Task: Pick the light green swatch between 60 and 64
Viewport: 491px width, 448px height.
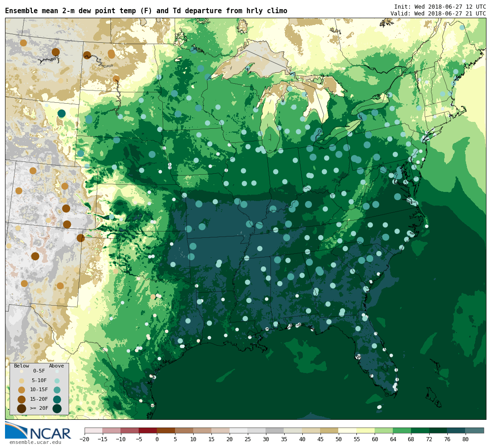Action: 384,431
